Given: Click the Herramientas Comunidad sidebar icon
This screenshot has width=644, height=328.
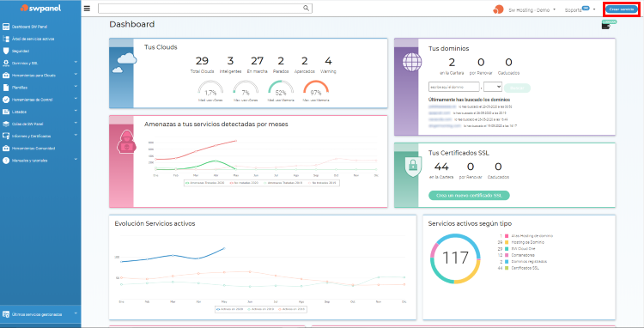Looking at the screenshot, I should pos(6,149).
